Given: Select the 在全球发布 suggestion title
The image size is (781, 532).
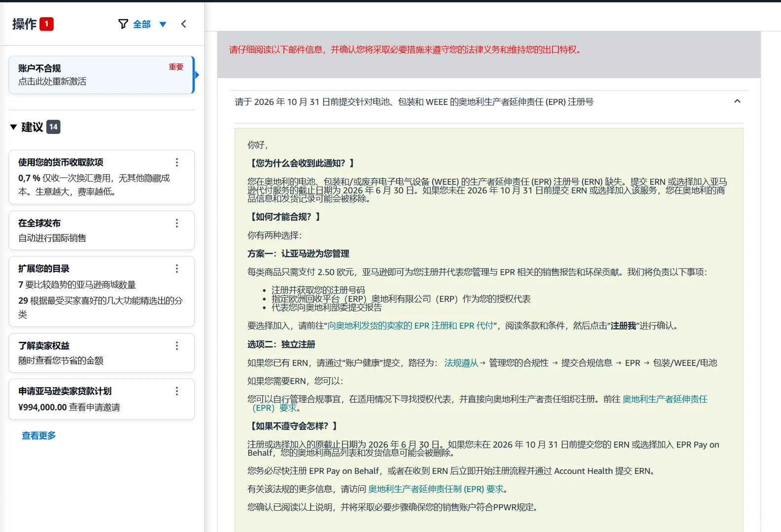Looking at the screenshot, I should (x=39, y=223).
